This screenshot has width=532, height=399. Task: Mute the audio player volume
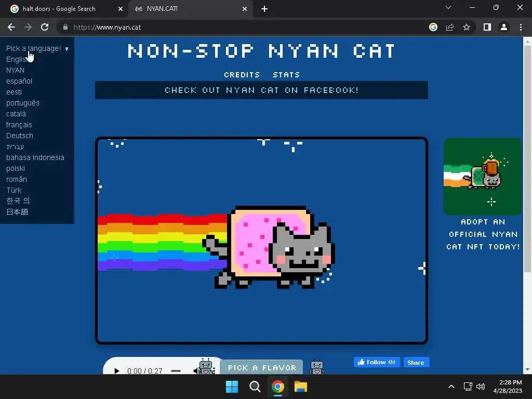pos(196,371)
